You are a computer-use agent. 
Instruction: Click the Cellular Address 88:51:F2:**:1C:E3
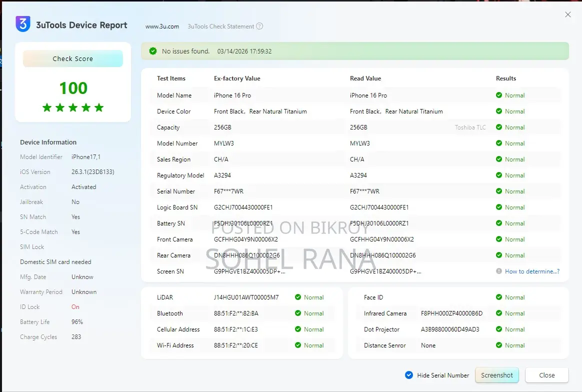pyautogui.click(x=235, y=329)
